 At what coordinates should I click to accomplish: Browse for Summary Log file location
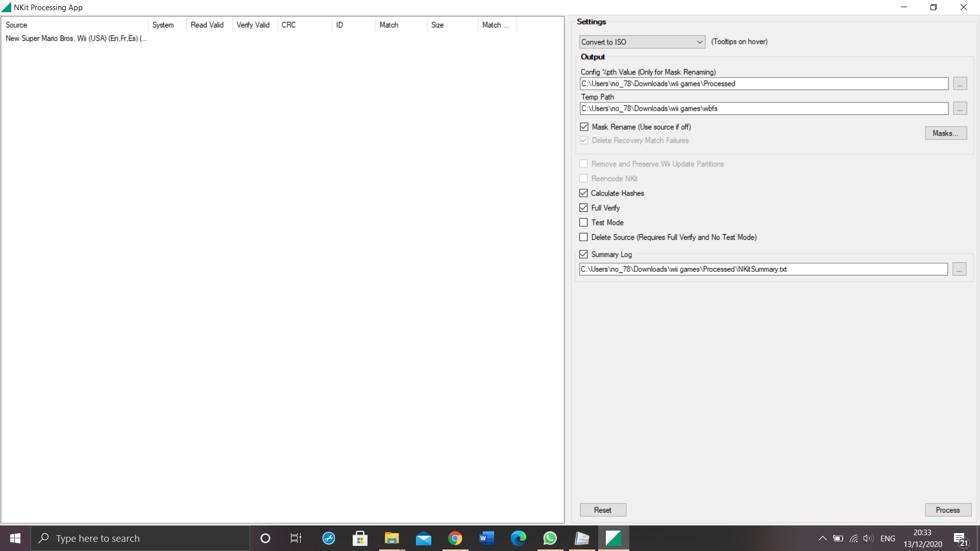960,269
